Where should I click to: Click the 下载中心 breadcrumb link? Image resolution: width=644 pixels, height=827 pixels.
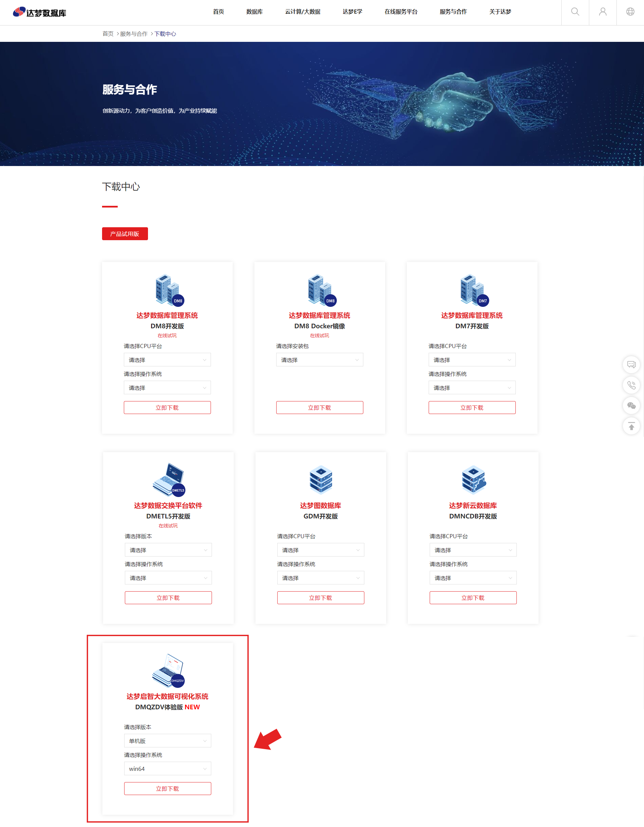pos(165,34)
